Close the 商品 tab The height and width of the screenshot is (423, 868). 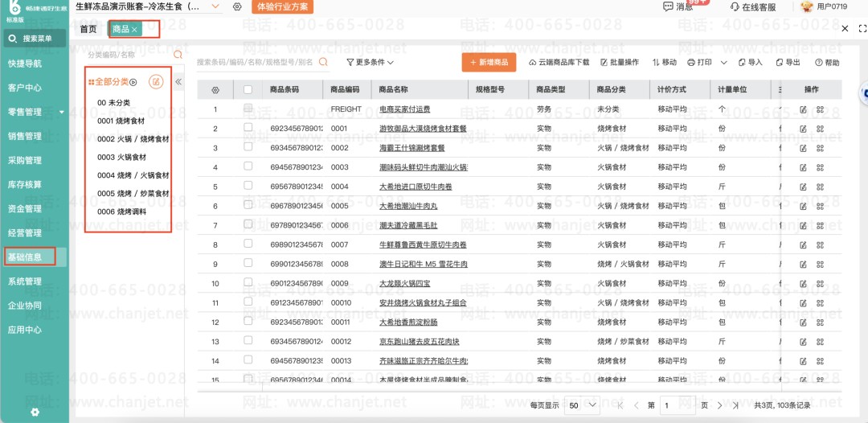click(x=134, y=30)
